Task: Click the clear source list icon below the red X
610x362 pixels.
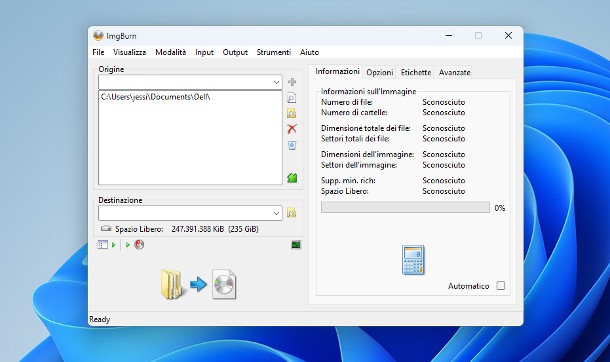Action: [292, 145]
